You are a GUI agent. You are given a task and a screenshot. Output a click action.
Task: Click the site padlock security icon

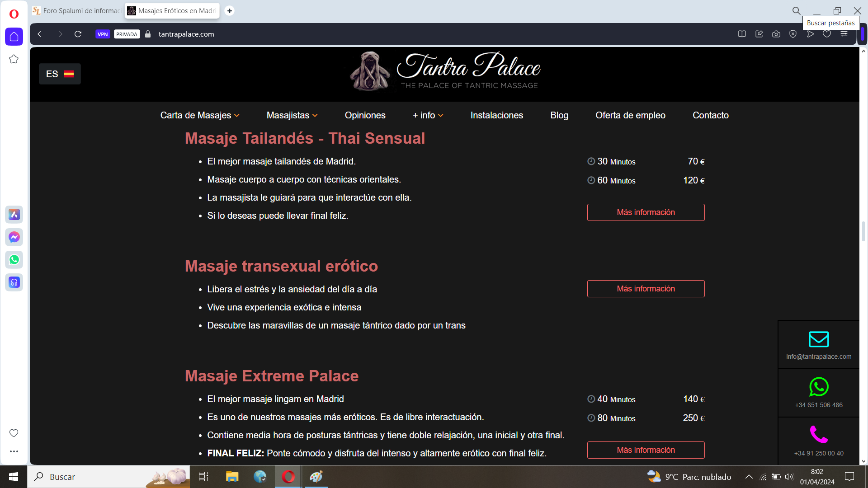point(148,34)
